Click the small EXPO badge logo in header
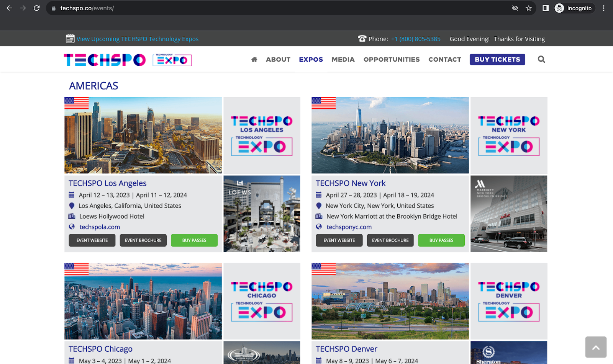 pyautogui.click(x=172, y=60)
